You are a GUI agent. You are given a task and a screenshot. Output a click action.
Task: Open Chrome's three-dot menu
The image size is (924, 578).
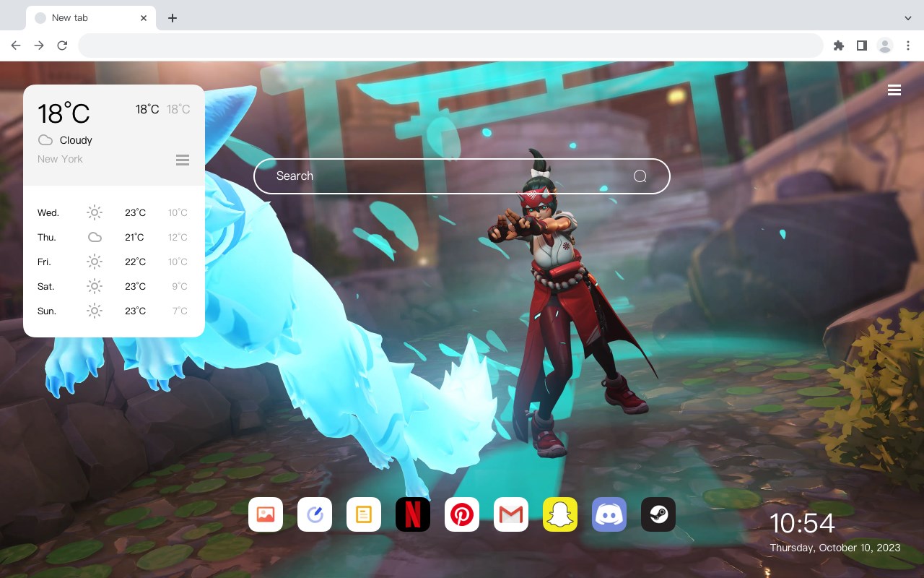coord(908,46)
